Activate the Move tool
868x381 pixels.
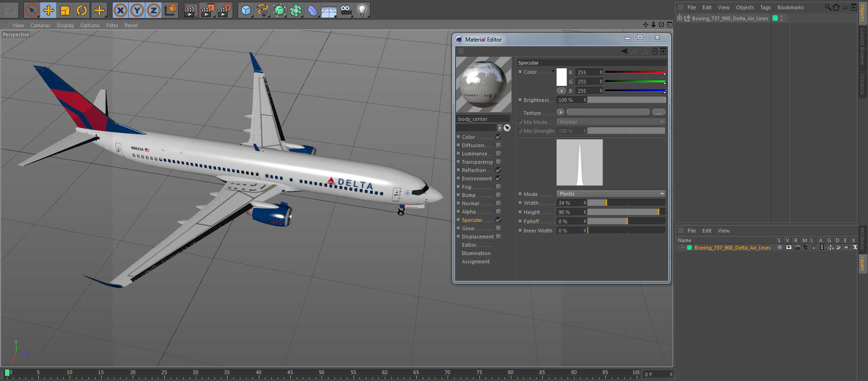pos(48,10)
